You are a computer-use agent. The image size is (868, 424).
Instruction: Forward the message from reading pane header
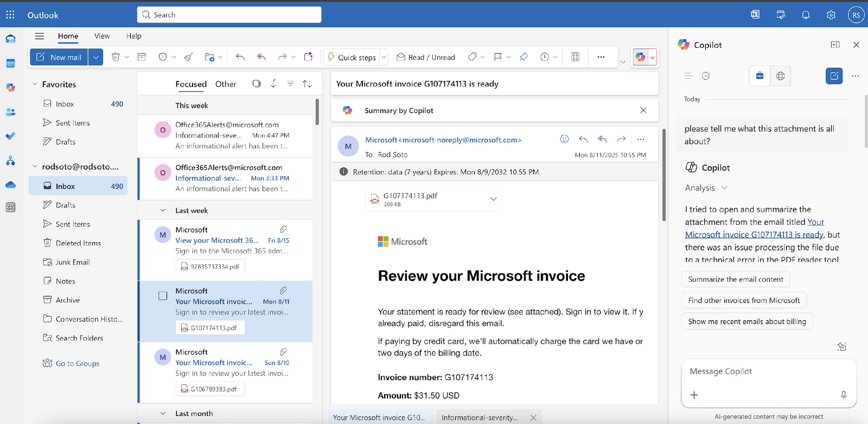pyautogui.click(x=621, y=139)
